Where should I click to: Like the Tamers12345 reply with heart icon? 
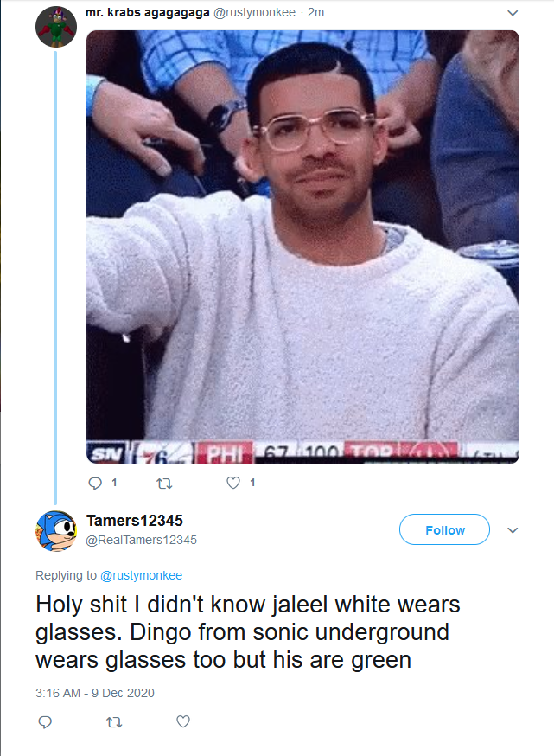[183, 721]
